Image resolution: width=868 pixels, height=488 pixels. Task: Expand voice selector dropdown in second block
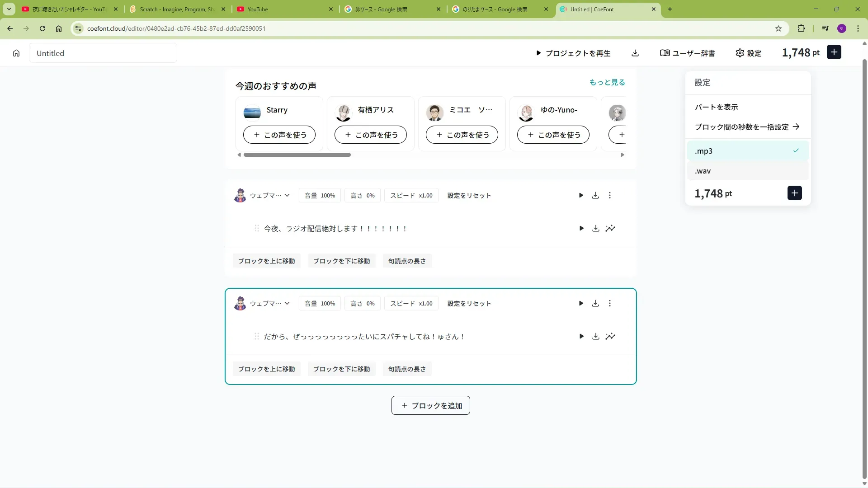pos(287,304)
